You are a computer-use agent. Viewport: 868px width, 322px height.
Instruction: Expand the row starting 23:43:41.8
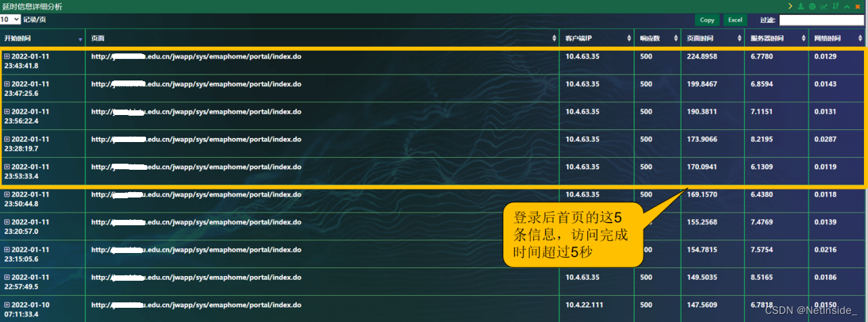tap(7, 56)
